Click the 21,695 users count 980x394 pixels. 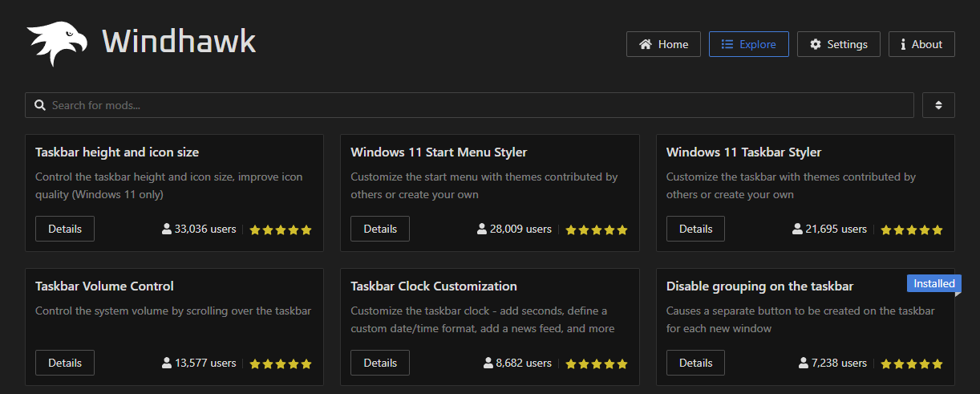[x=836, y=229]
